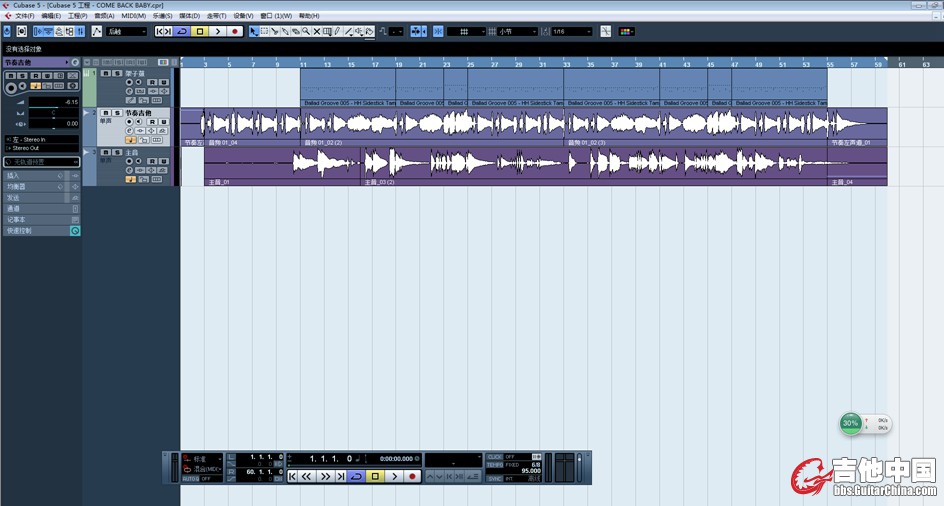
Task: Select the Mute (X) tool
Action: (x=317, y=32)
